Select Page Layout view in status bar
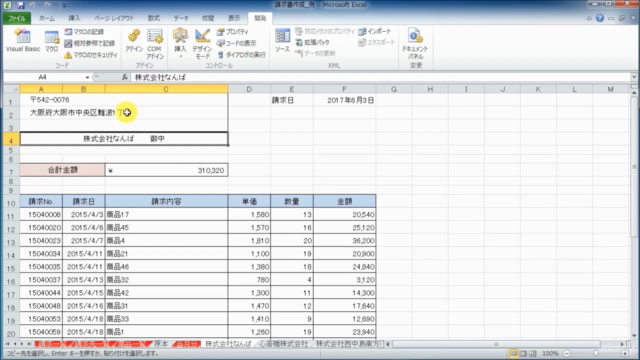Viewport: 640px width, 360px height. (x=523, y=353)
